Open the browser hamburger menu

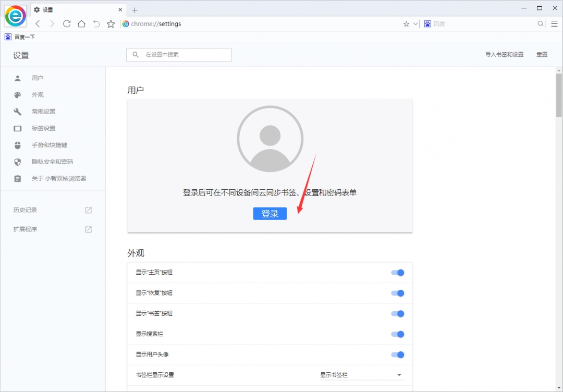[554, 23]
